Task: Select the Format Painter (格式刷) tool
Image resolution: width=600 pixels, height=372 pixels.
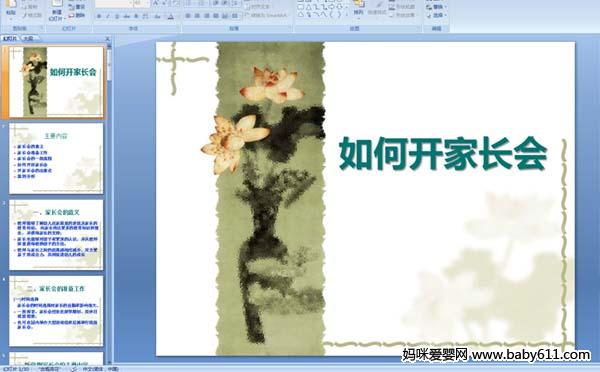Action: [32, 15]
